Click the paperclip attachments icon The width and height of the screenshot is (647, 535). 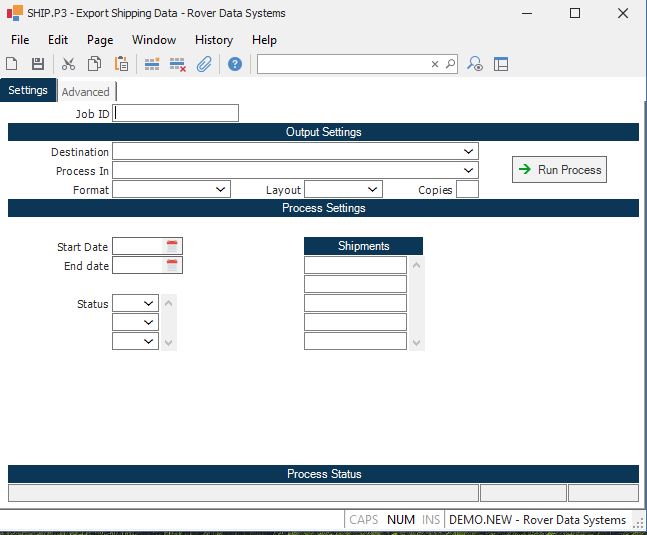(x=204, y=64)
